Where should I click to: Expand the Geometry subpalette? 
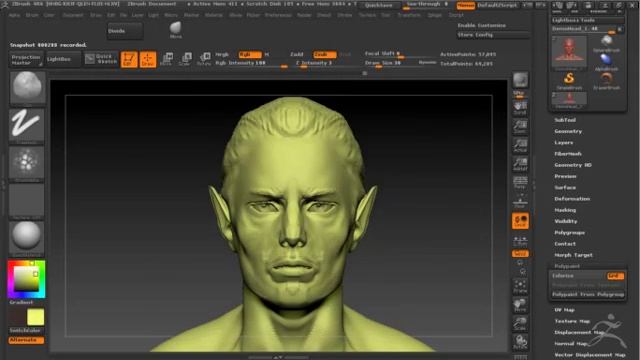pos(568,131)
